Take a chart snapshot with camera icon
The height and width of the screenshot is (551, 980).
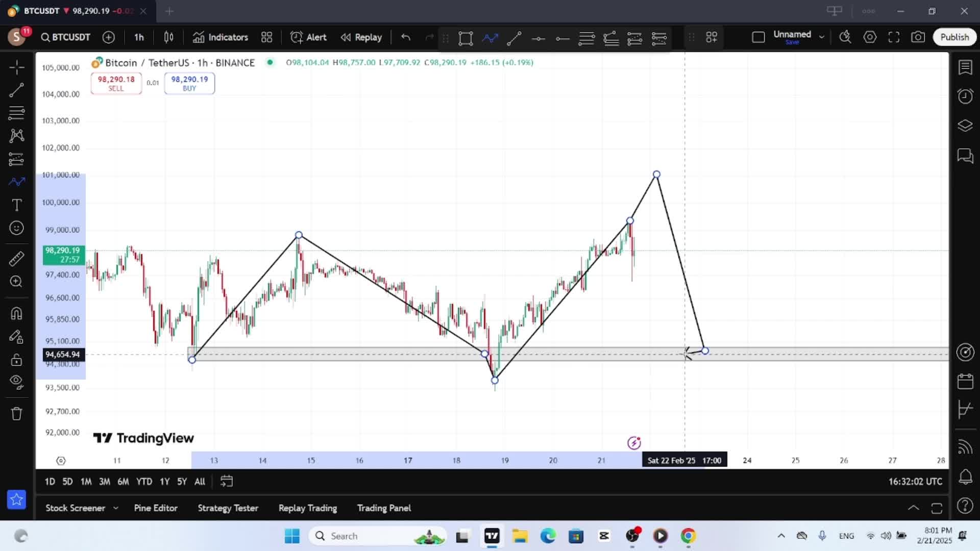click(918, 37)
